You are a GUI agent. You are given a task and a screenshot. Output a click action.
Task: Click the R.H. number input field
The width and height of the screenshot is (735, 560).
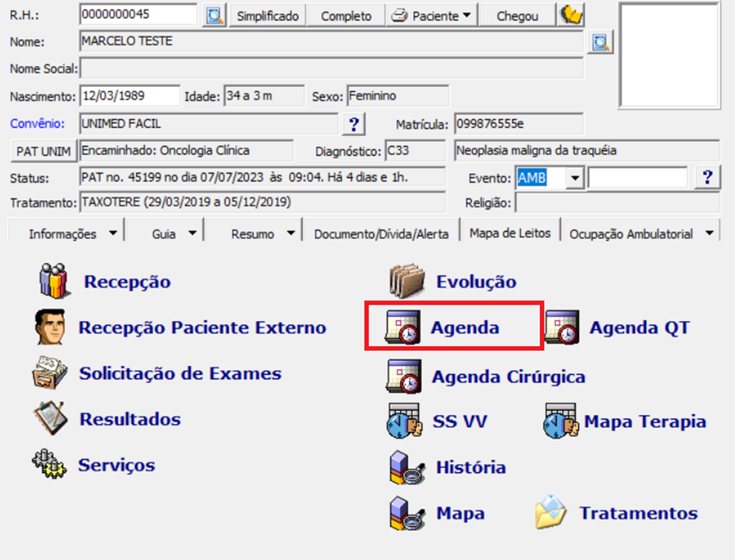[x=139, y=14]
